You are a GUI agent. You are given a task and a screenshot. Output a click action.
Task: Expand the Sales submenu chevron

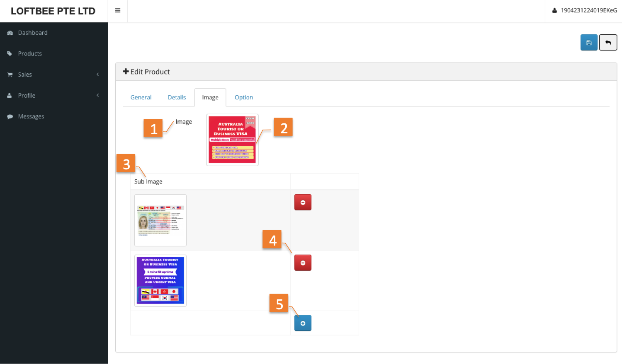point(98,75)
